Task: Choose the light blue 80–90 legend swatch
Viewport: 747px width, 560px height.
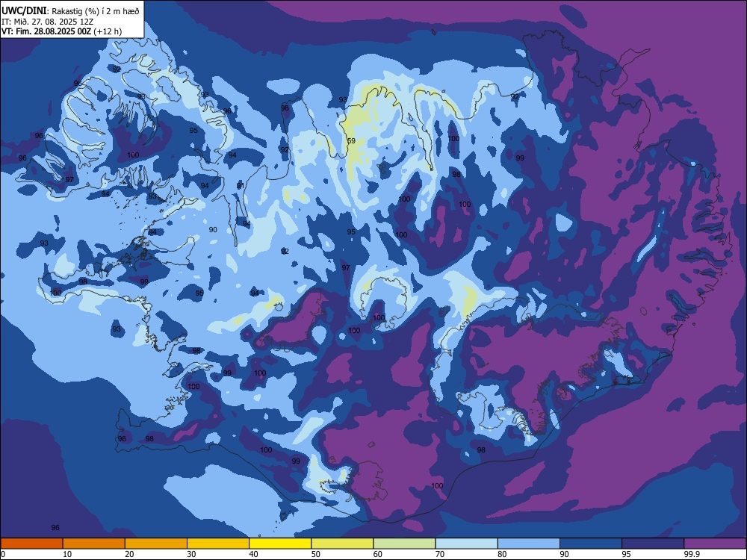Action: 529,544
